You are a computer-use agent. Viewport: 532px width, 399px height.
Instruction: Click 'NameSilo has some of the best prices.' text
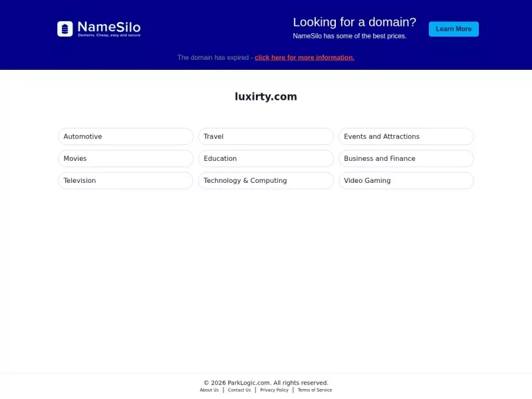pyautogui.click(x=350, y=36)
